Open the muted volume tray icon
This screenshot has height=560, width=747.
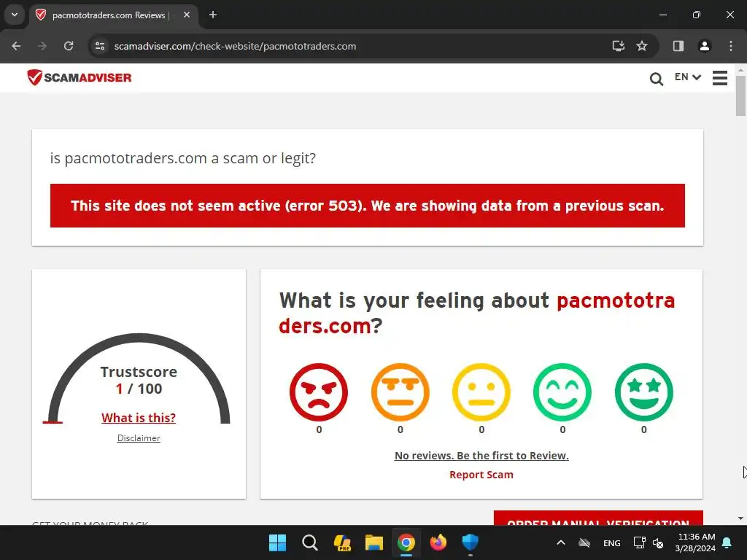click(x=658, y=542)
